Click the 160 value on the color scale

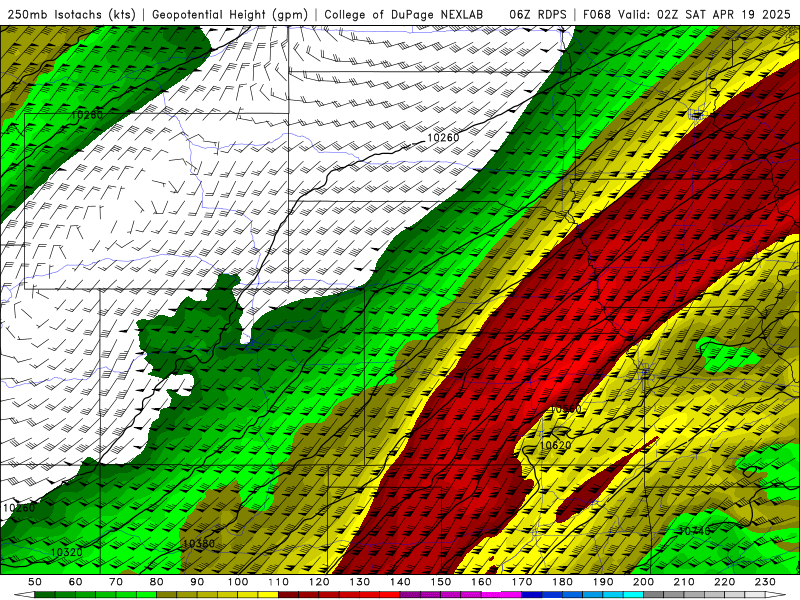click(x=482, y=582)
